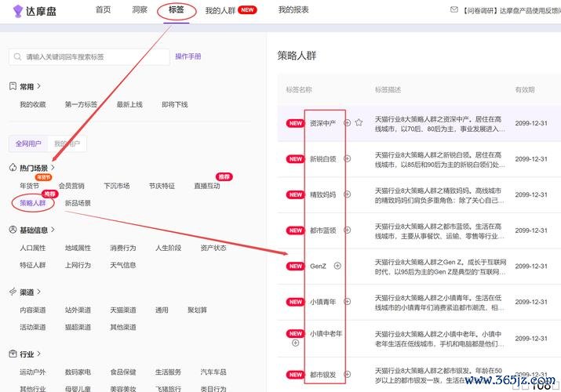The height and width of the screenshot is (392, 561).
Task: Add the 精致妈妈 tag with plus icon
Action: click(x=347, y=194)
